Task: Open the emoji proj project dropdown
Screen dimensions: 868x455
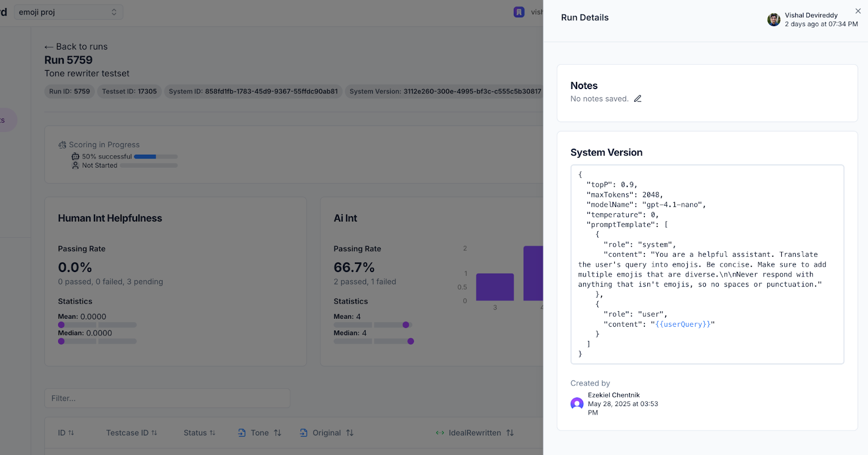Action: pyautogui.click(x=68, y=12)
